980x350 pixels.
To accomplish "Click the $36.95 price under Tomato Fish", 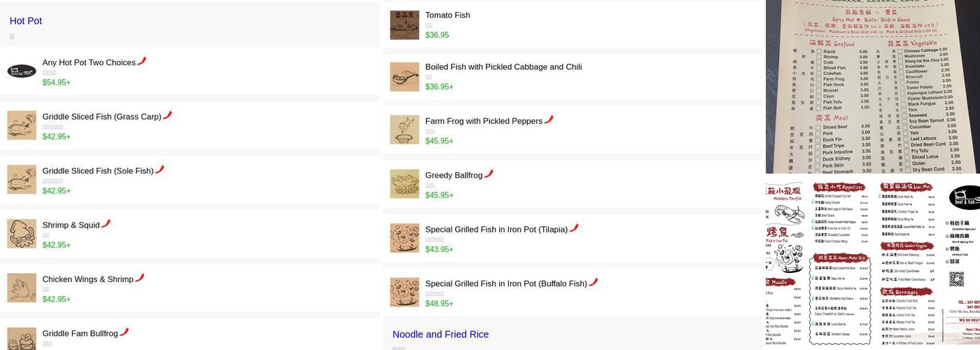I will point(437,35).
